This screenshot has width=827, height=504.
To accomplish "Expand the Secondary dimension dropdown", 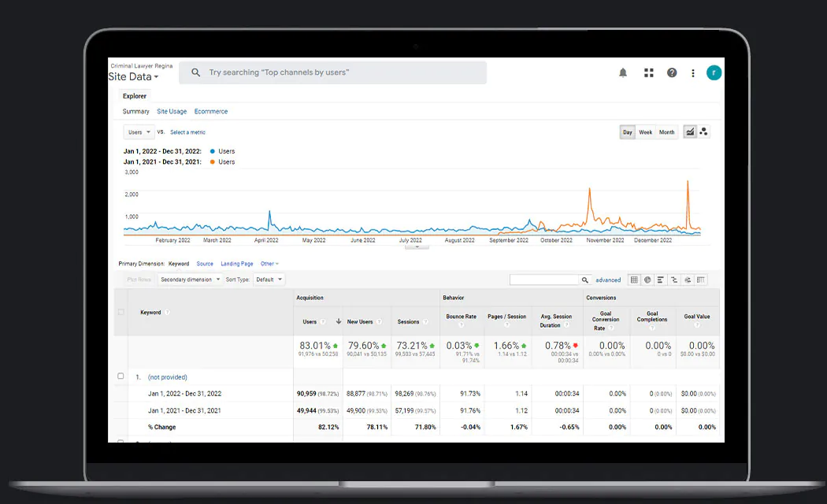I will tap(190, 280).
